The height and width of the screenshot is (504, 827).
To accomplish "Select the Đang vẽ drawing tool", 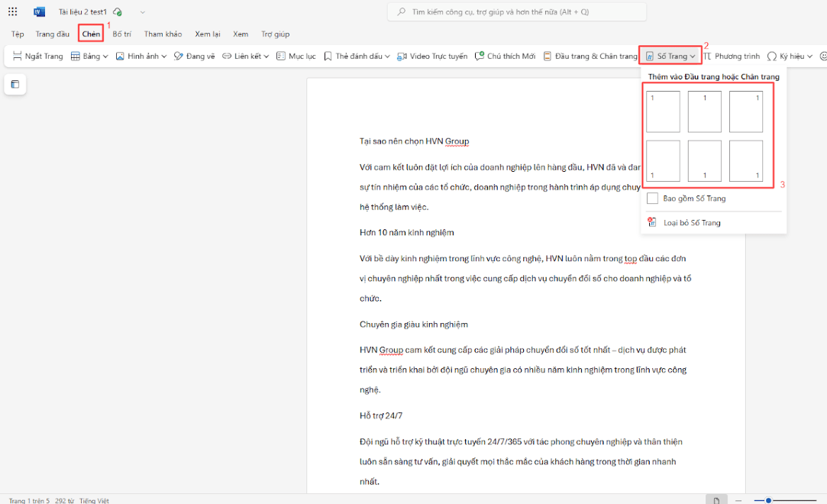I will 194,56.
